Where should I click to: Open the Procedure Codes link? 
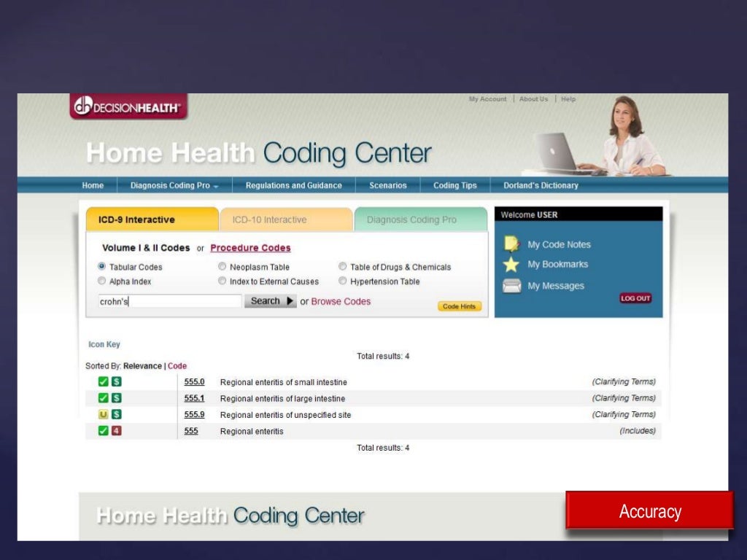251,248
